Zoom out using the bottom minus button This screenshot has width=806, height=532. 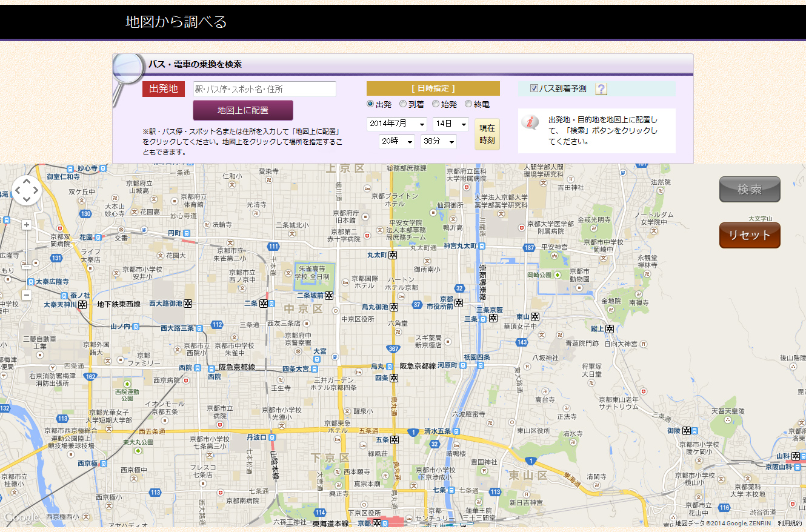point(26,295)
